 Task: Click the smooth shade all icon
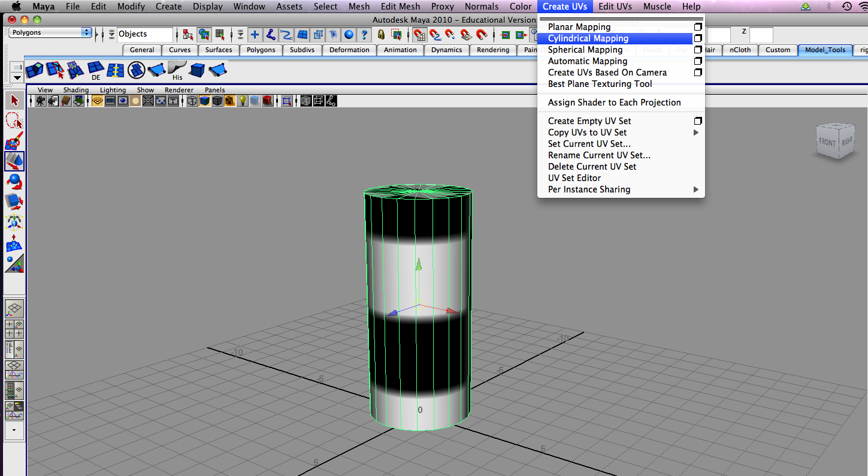coord(204,100)
